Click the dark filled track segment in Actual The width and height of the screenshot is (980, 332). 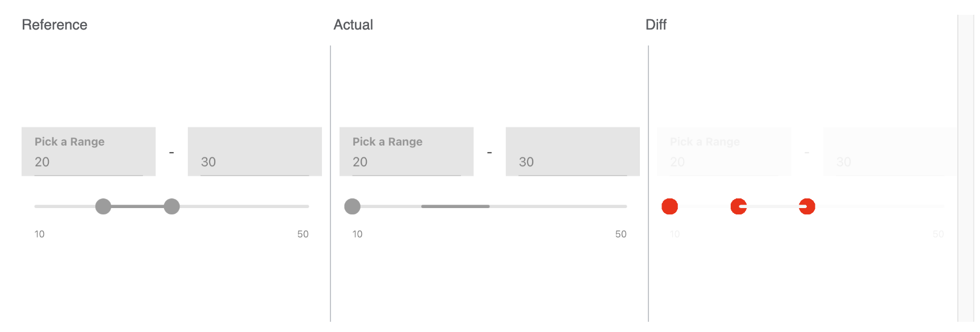455,206
